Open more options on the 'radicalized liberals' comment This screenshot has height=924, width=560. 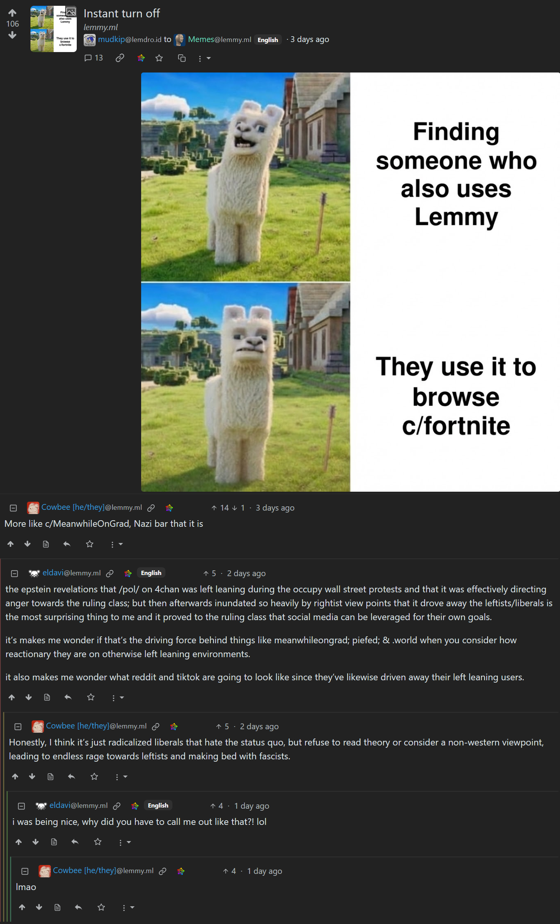pos(121,777)
